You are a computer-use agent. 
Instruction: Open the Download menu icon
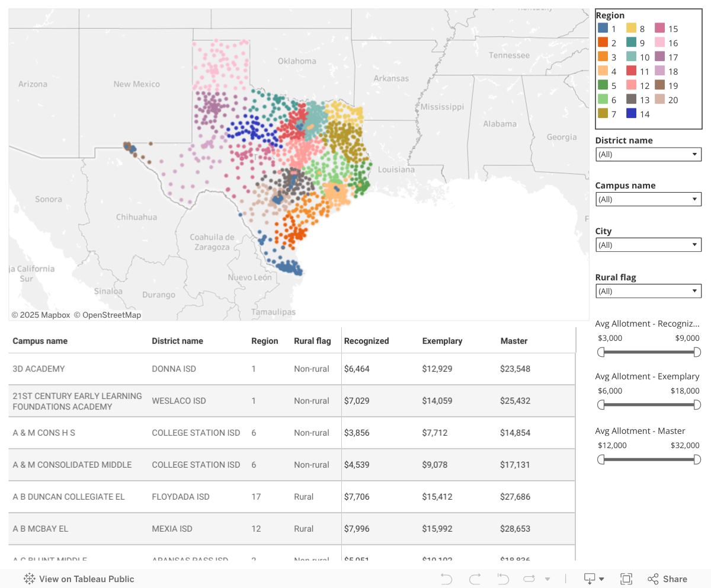(594, 579)
